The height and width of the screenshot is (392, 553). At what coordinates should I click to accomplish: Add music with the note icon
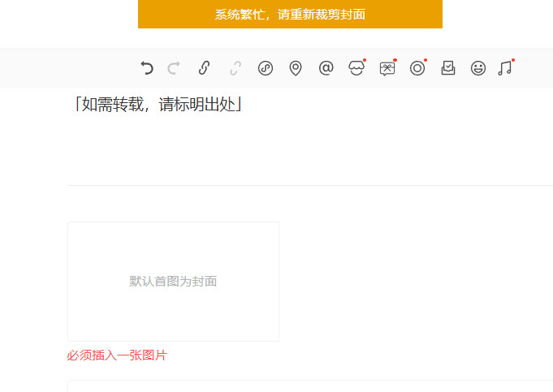click(505, 67)
